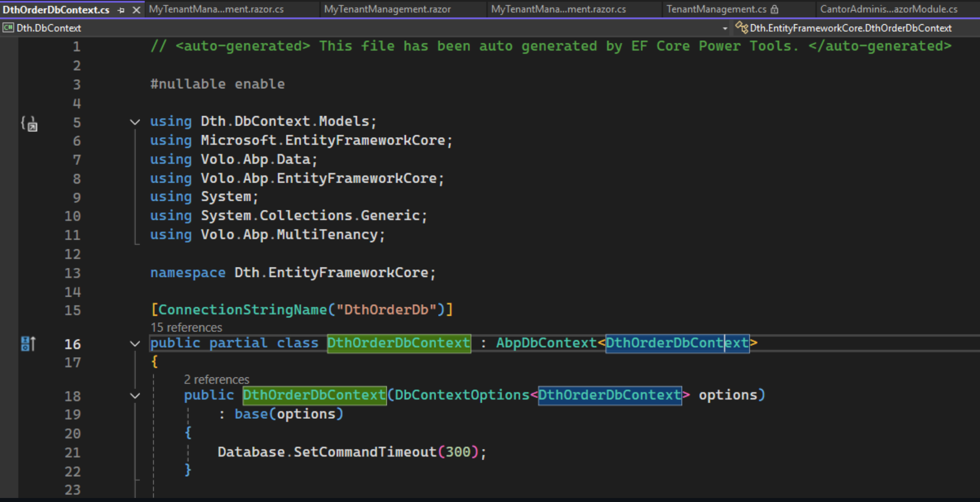Click SetCommandTimeout on line 21
Viewport: 980px width, 502px height.
point(364,452)
